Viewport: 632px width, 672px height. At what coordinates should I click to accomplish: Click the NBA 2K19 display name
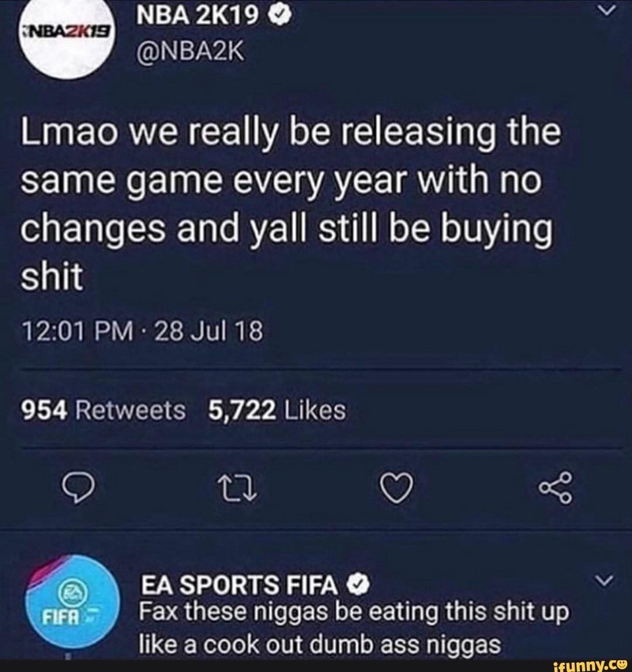[198, 16]
